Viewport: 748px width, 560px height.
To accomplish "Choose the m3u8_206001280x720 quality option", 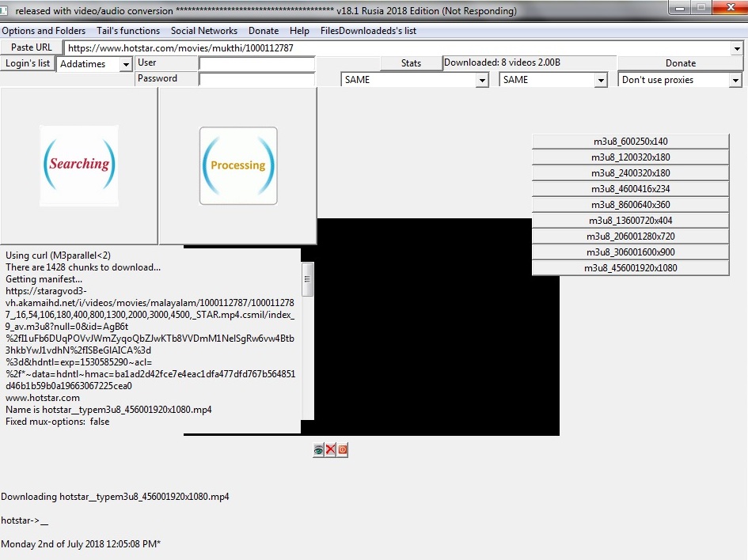I will (630, 236).
